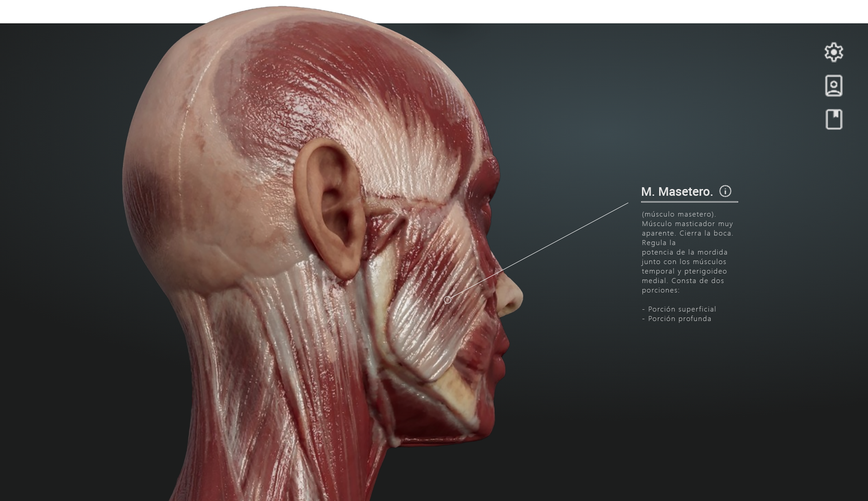This screenshot has width=868, height=501.
Task: Select the M. Masetero title label
Action: pyautogui.click(x=677, y=192)
